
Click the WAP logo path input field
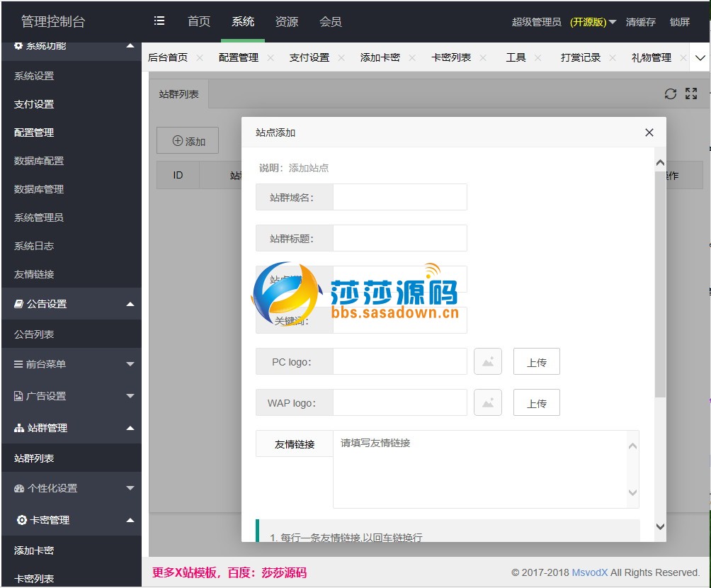pos(400,402)
